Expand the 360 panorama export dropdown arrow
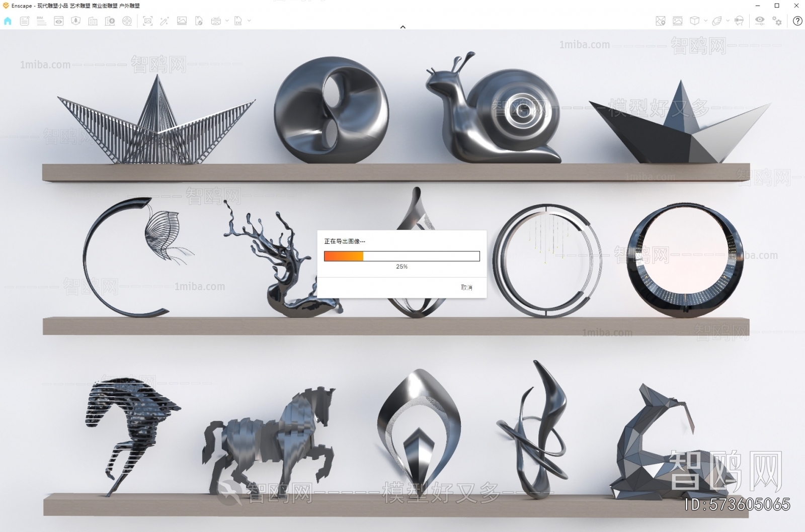 pos(227,21)
